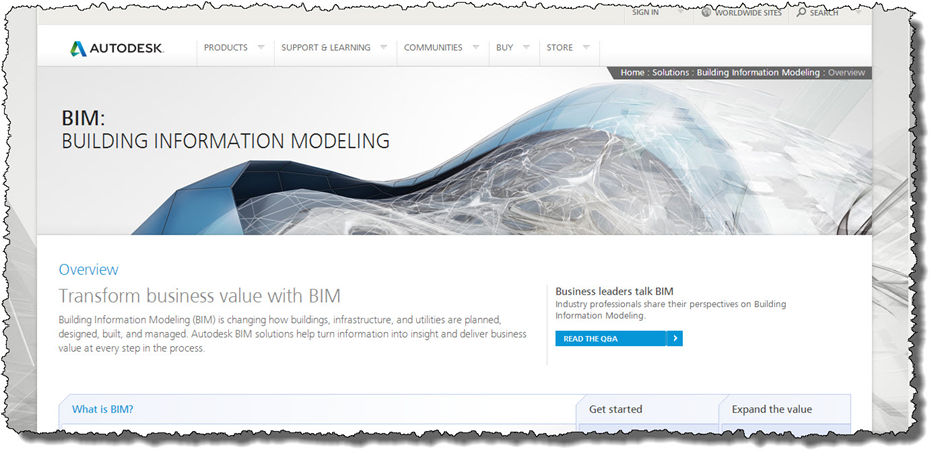Click the Sign In link
The width and height of the screenshot is (940, 460).
pos(645,13)
